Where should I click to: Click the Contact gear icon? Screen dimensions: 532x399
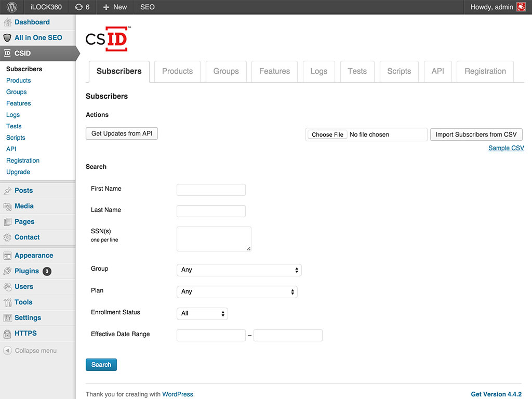tap(7, 237)
